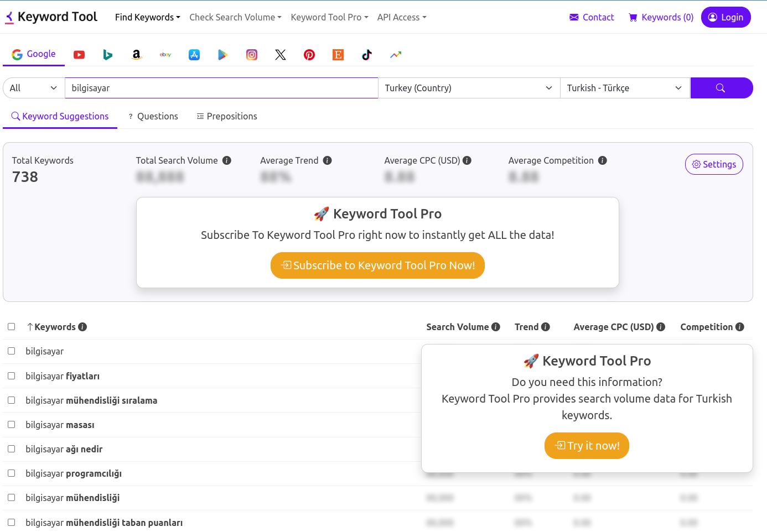Click the Search Volume column info icon
The image size is (767, 532).
(496, 327)
